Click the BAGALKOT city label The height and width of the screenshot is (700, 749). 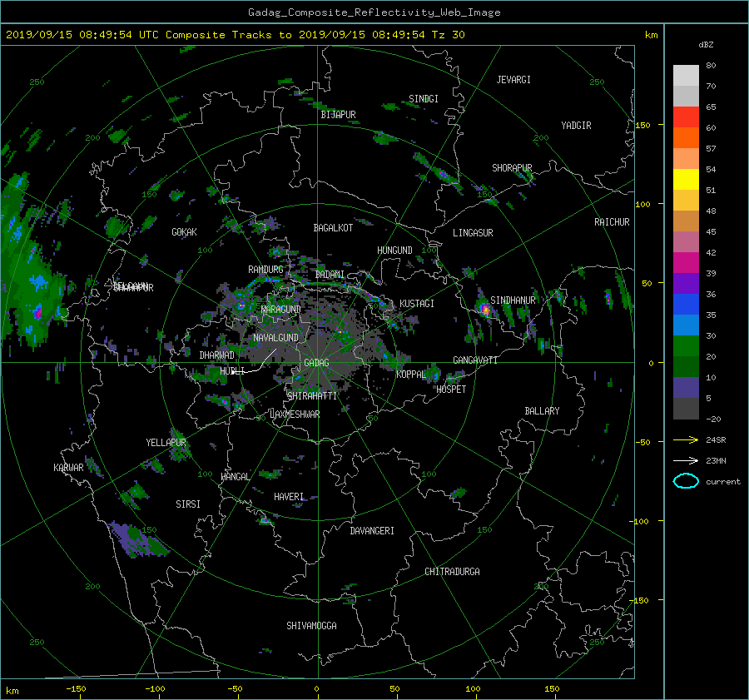click(x=333, y=228)
